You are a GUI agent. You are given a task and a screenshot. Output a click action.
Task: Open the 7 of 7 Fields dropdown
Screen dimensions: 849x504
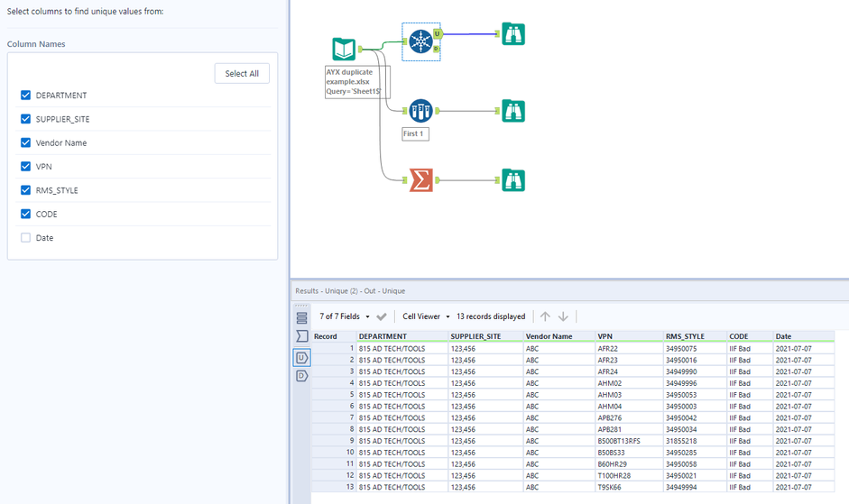tap(345, 316)
